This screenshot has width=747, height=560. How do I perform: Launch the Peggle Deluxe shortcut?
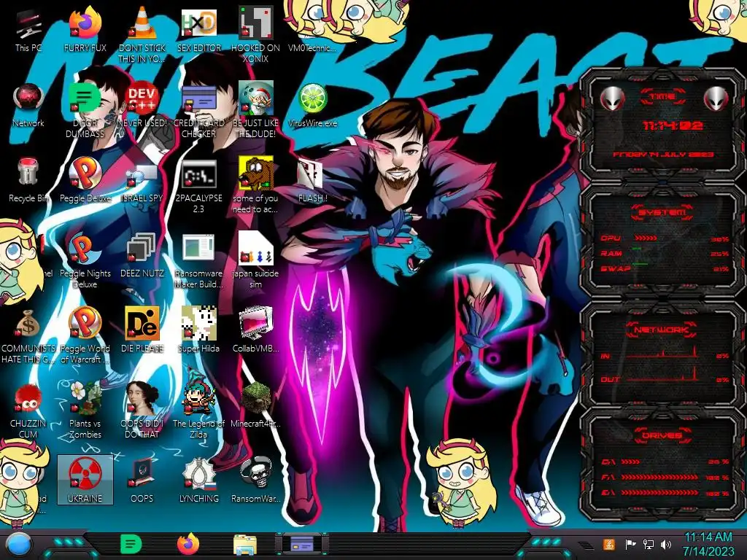click(x=85, y=181)
